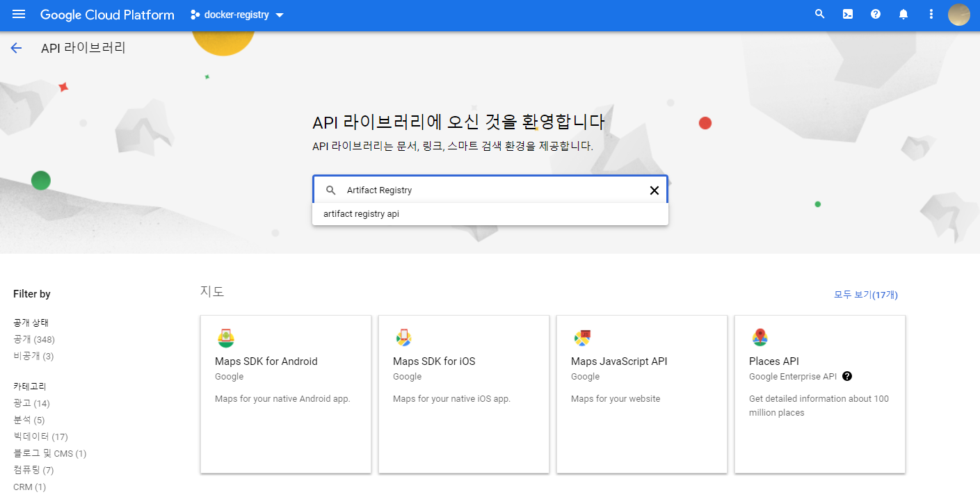The image size is (980, 497).
Task: Activate Cloud Shell terminal icon
Action: [848, 15]
